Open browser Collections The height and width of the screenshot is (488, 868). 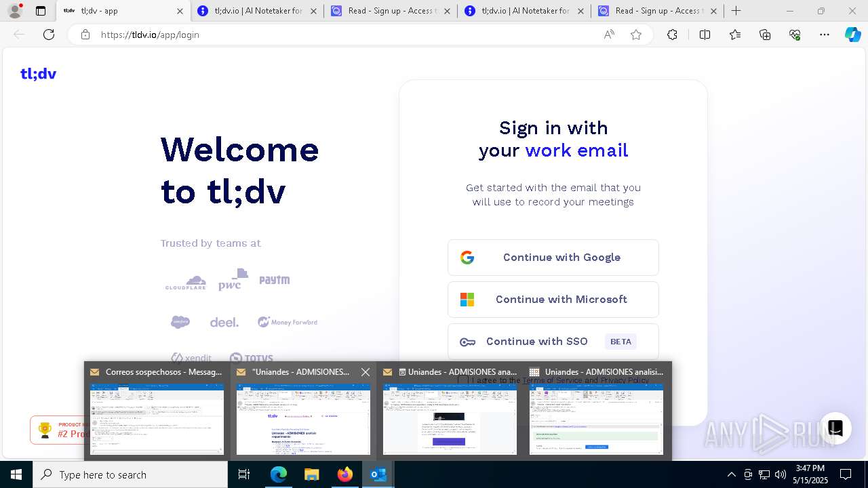tap(765, 35)
